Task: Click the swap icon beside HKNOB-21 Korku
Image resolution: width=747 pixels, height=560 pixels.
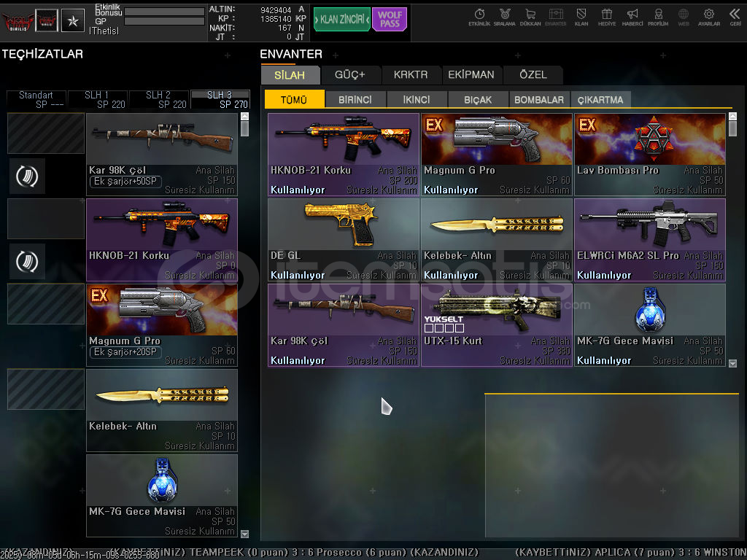Action: pyautogui.click(x=27, y=262)
